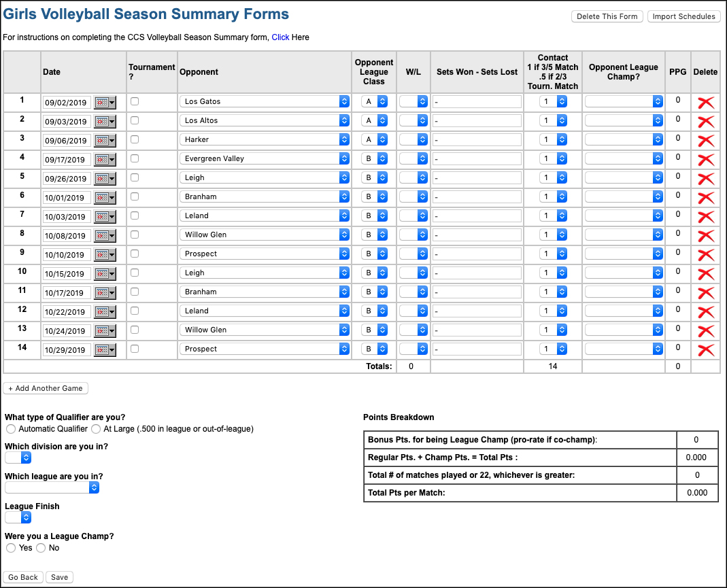The height and width of the screenshot is (588, 727).
Task: Click Import Schedules button
Action: pyautogui.click(x=683, y=16)
